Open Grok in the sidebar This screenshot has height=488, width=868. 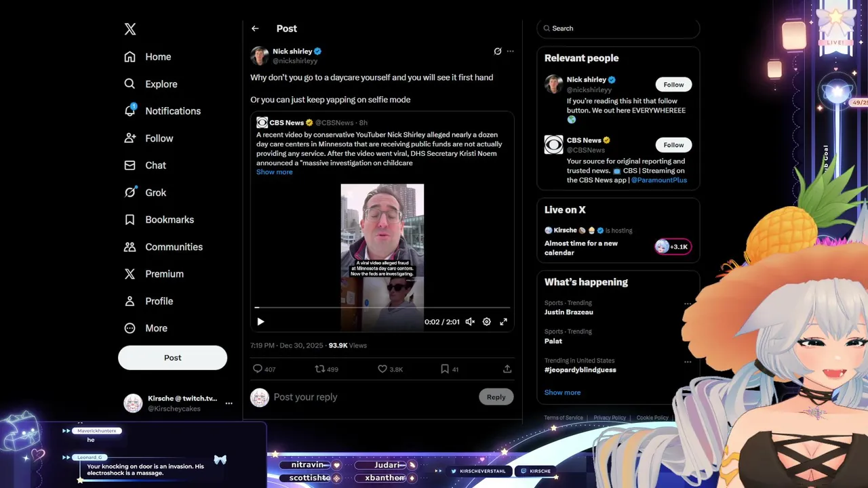pyautogui.click(x=145, y=192)
